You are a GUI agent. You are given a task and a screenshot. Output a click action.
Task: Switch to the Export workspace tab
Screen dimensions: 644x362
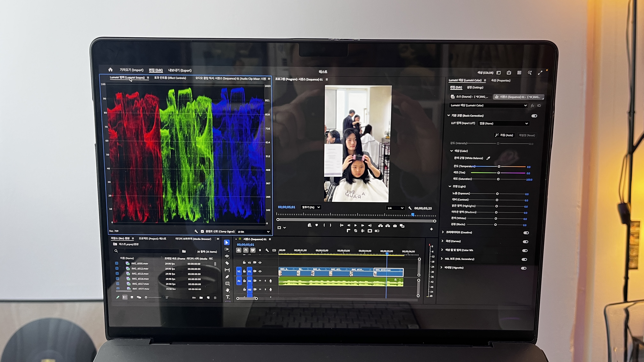coord(180,70)
